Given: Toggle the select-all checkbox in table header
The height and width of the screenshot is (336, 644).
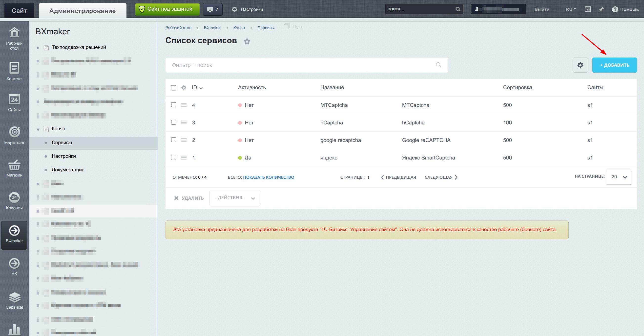Looking at the screenshot, I should point(173,88).
